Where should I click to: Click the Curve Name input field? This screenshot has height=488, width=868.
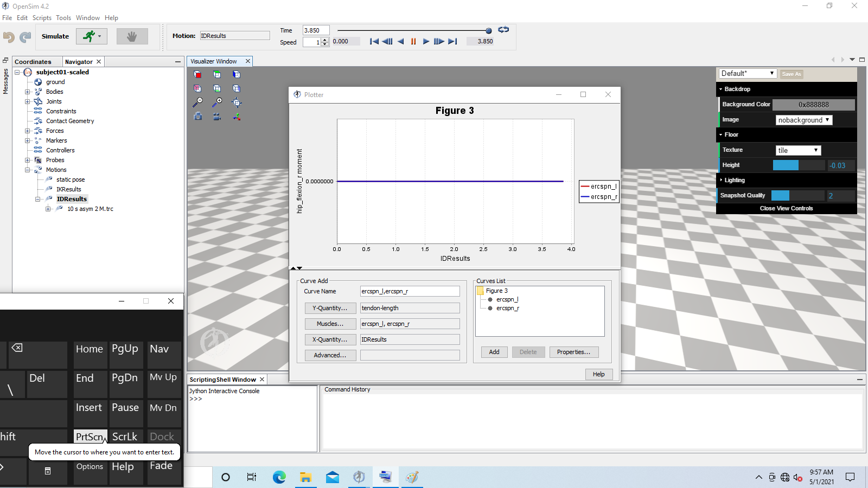pyautogui.click(x=410, y=291)
